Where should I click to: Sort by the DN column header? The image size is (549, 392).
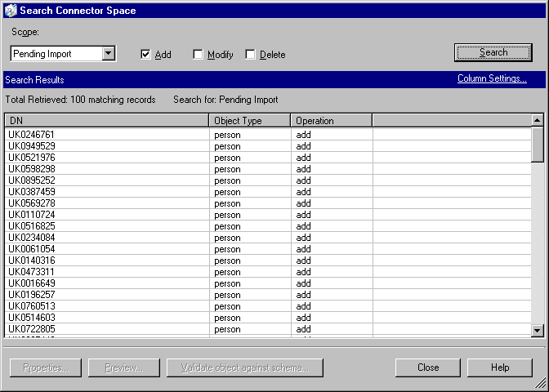coord(107,121)
